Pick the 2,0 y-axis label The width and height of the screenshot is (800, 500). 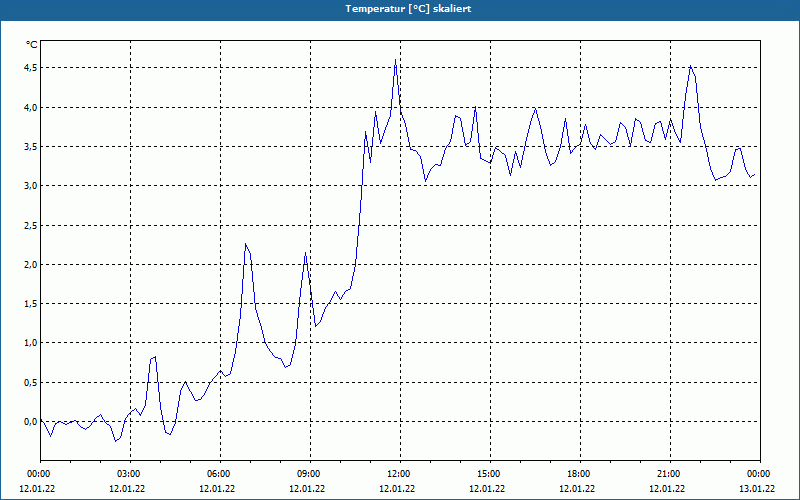(x=31, y=265)
